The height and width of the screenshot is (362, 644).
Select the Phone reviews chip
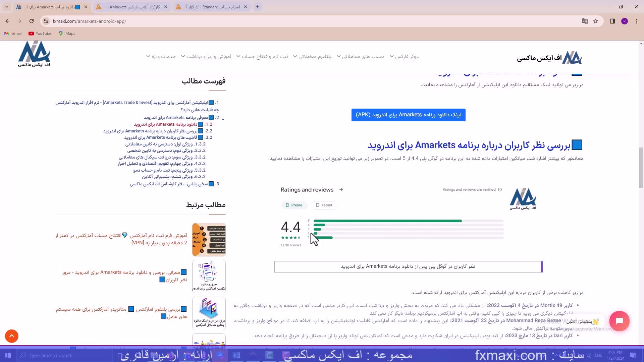pos(294,205)
